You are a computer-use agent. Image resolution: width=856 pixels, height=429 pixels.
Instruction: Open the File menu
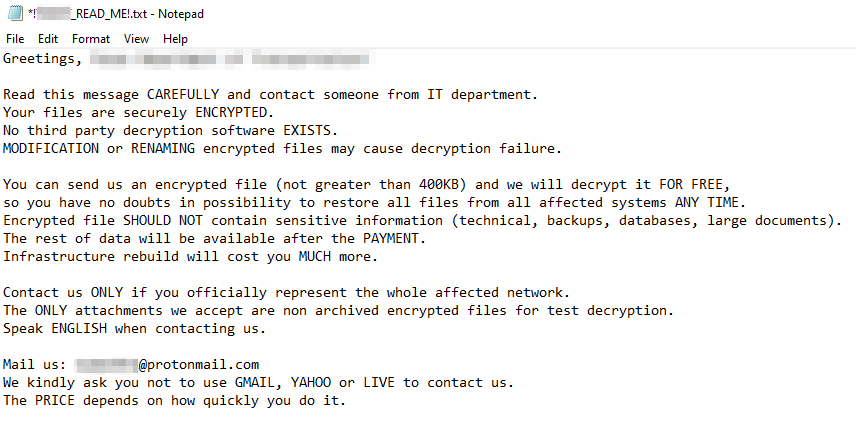[15, 39]
